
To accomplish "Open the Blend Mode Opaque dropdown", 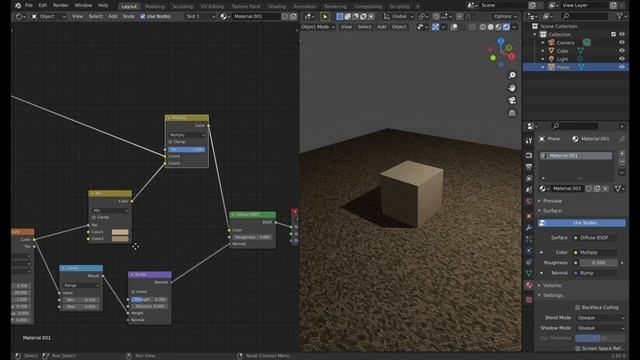I will click(600, 318).
